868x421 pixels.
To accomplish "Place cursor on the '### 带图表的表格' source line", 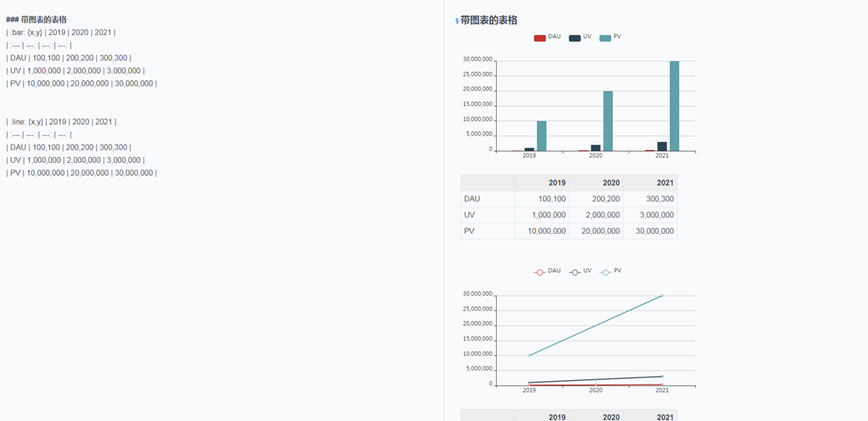I will pyautogui.click(x=37, y=19).
